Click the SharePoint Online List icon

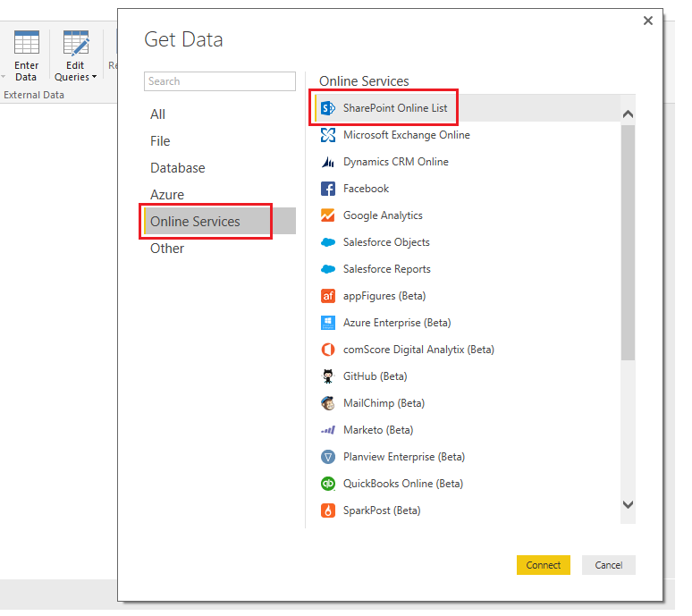coord(327,108)
